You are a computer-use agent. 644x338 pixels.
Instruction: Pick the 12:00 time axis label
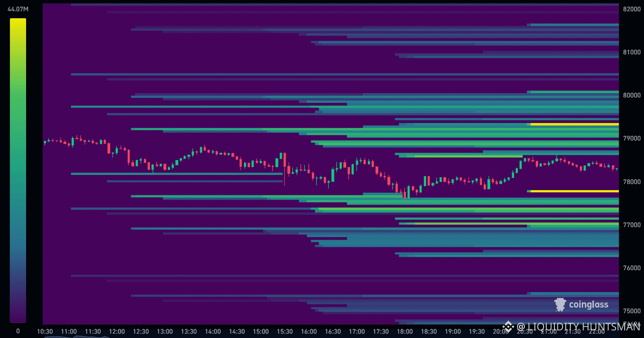coord(117,331)
